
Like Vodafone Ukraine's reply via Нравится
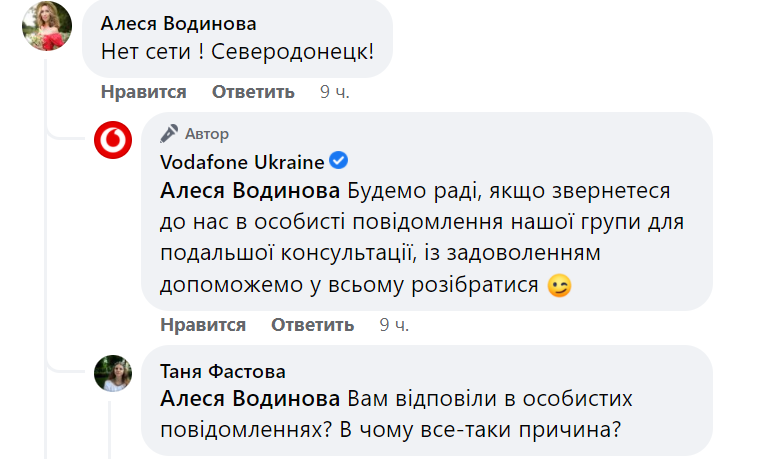coord(203,325)
